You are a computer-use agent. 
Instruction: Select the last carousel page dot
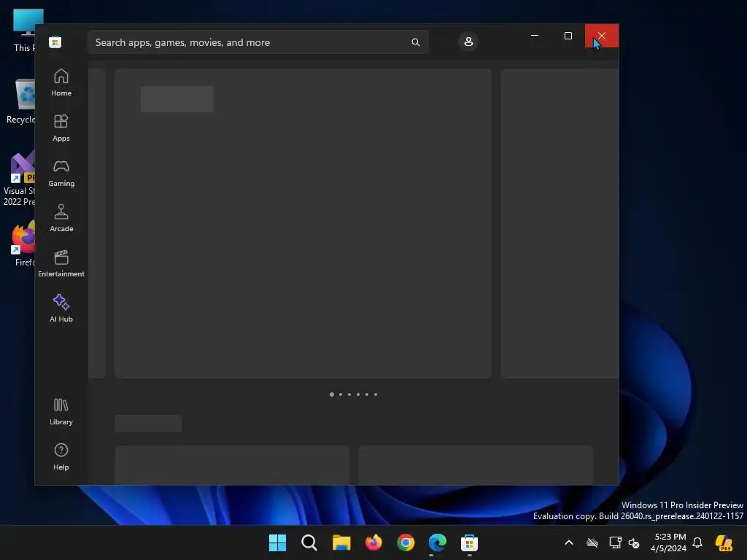click(376, 394)
